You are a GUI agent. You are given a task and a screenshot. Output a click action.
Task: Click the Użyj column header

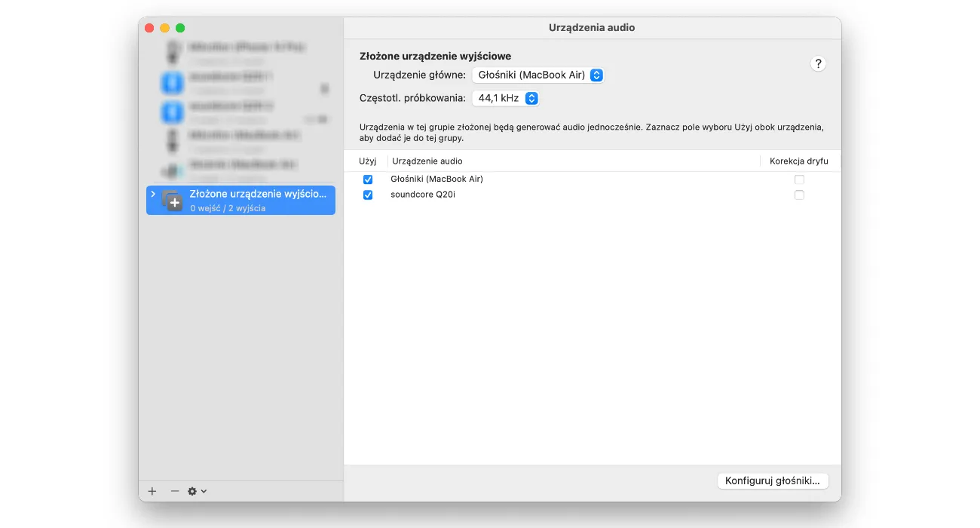point(367,161)
